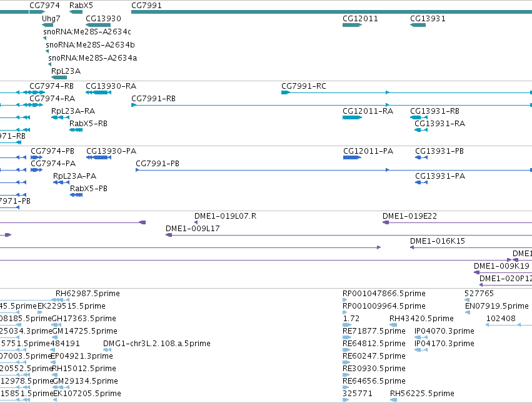Screen dimensions: 532x403
Task: Click the RE64812.5prime EST label
Action: pos(374,344)
